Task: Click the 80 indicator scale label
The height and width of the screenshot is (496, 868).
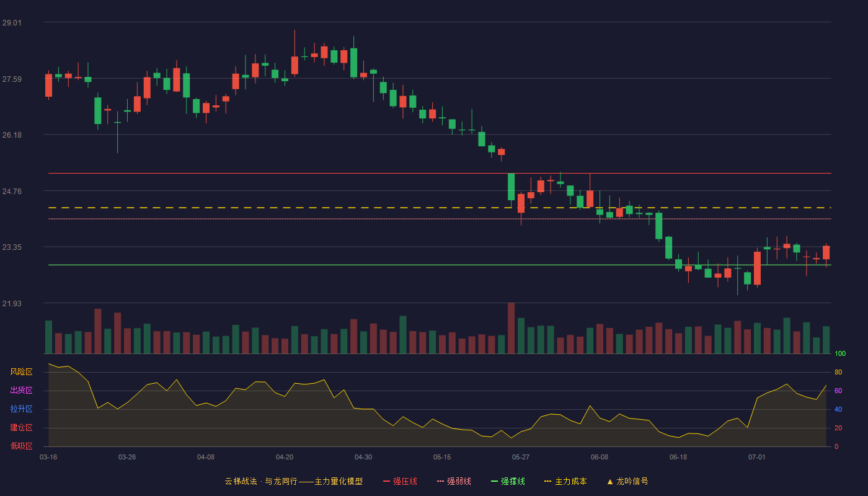Action: coord(838,372)
